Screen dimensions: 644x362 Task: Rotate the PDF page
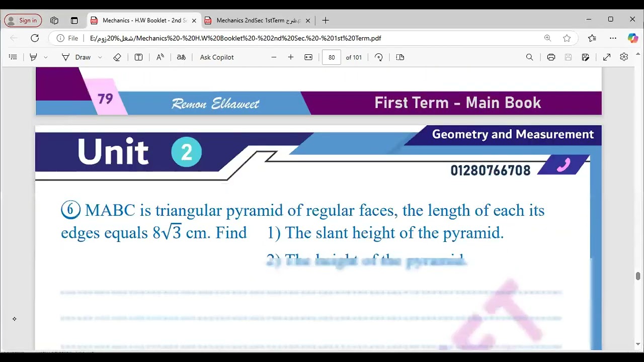[379, 57]
